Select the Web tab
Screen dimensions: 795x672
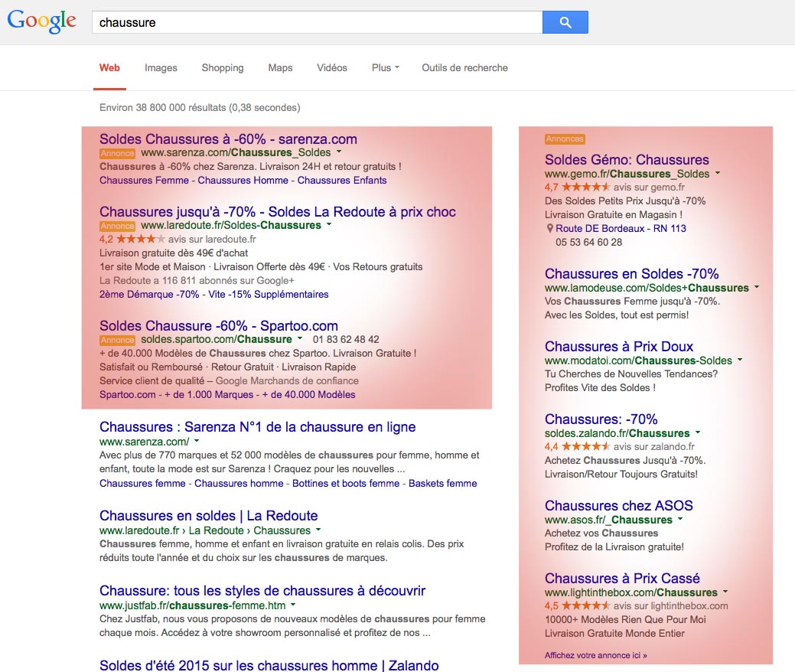click(109, 68)
